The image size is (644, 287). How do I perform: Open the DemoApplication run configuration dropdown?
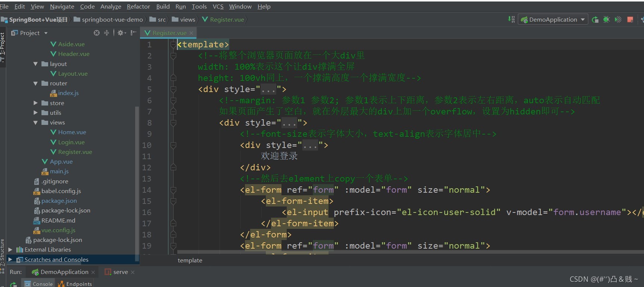(553, 19)
